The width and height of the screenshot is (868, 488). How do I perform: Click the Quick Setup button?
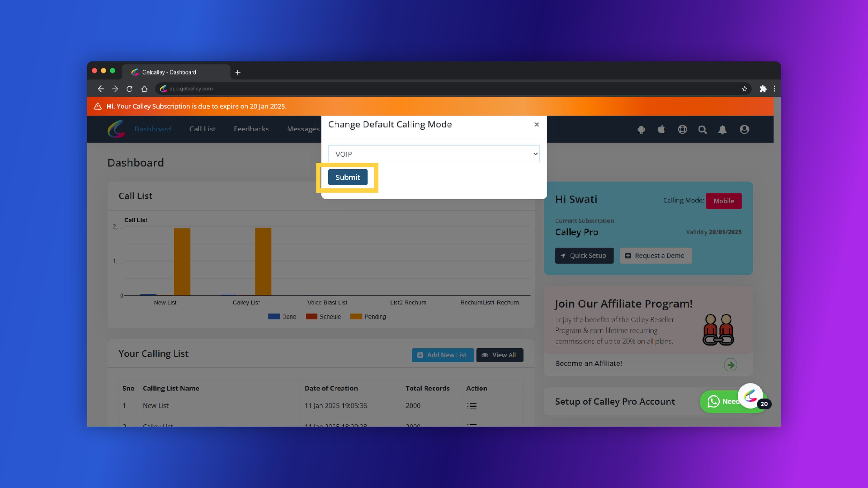[584, 256]
